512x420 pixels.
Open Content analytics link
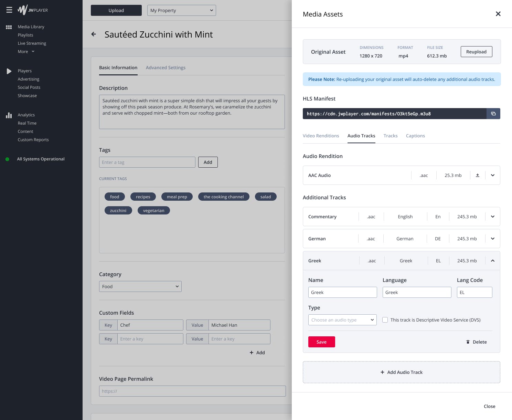click(x=25, y=132)
